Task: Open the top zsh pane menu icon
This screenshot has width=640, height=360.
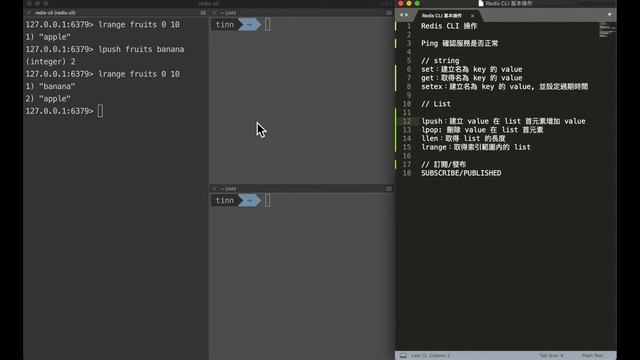Action: [x=389, y=13]
